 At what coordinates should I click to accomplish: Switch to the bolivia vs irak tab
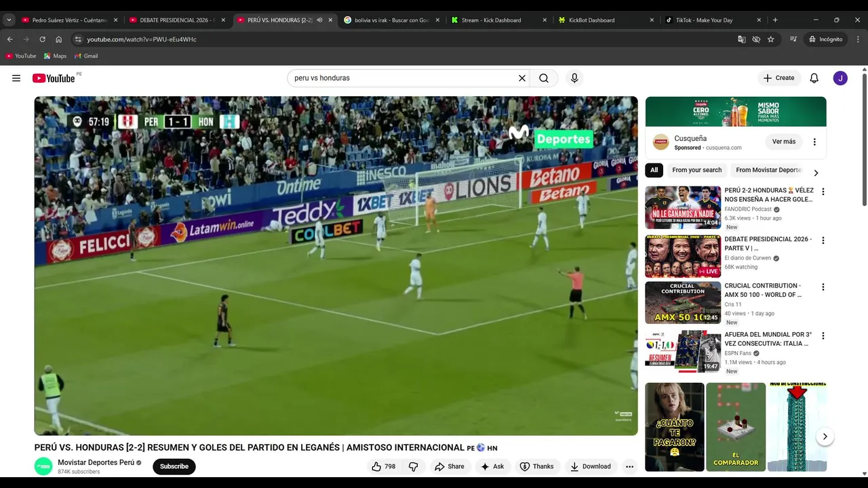pyautogui.click(x=392, y=20)
